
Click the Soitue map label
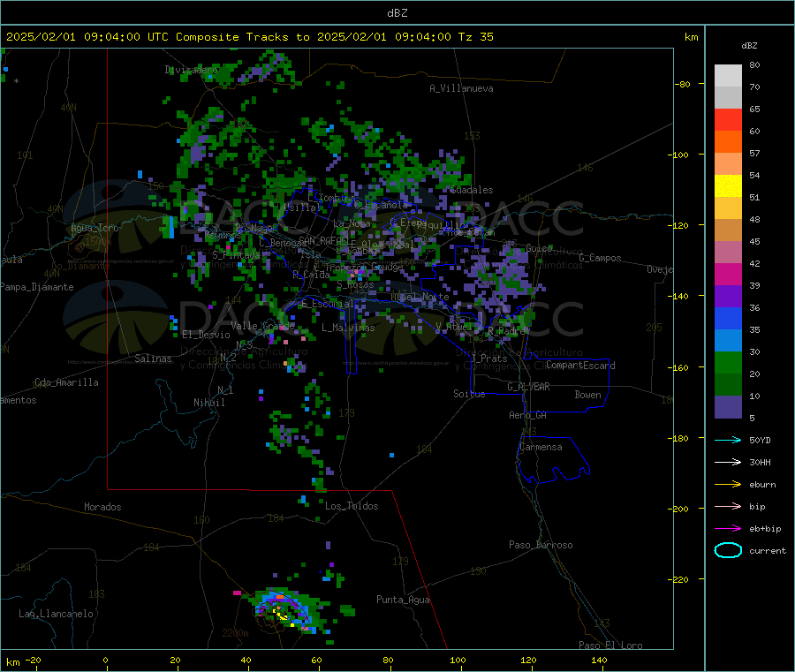(469, 394)
